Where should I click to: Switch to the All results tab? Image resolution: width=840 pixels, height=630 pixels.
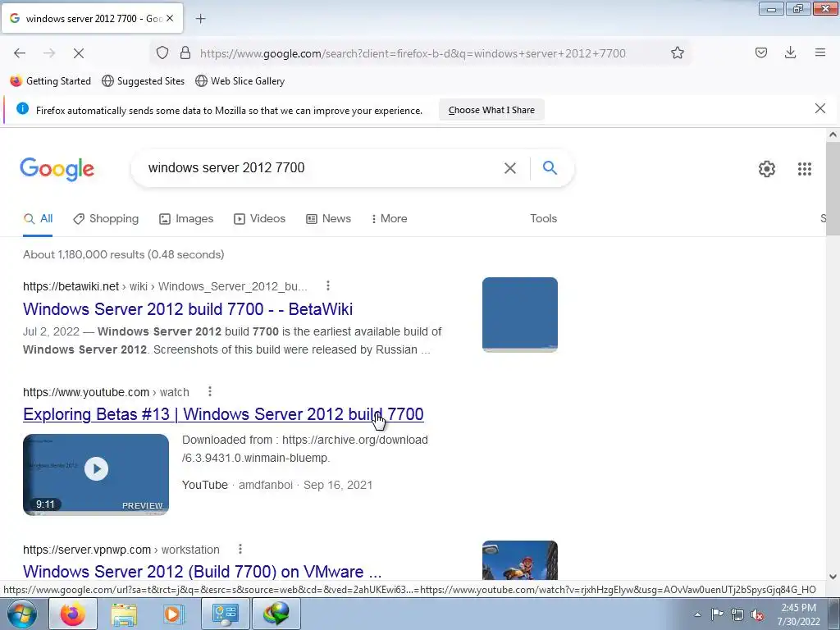click(38, 218)
